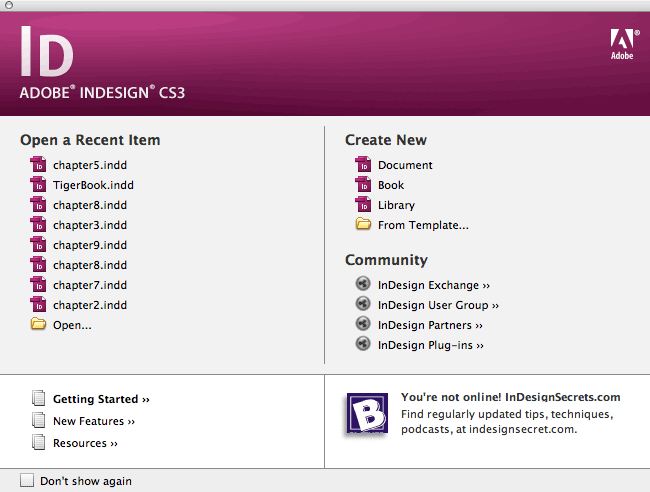
Task: Enable the Don't show again checkbox
Action: click(x=27, y=480)
